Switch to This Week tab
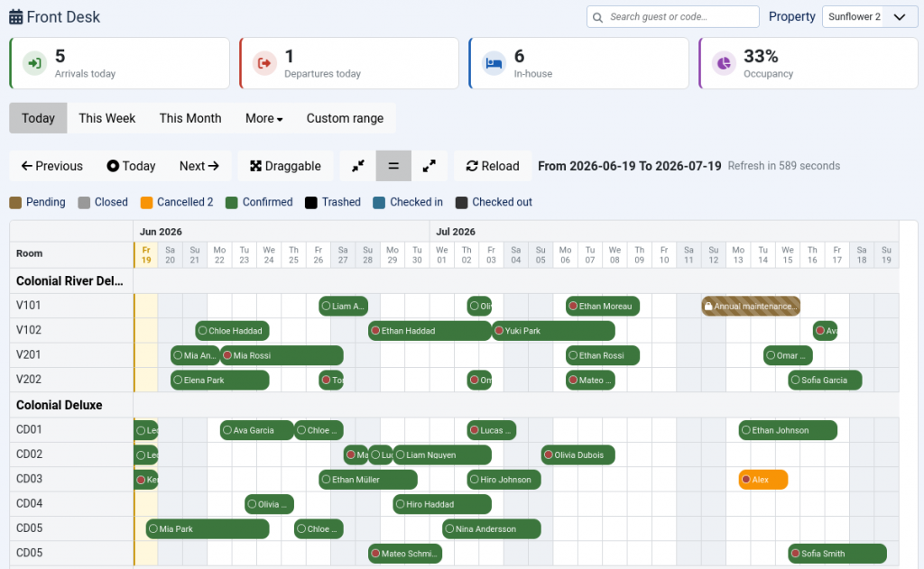The width and height of the screenshot is (924, 569). pos(106,118)
